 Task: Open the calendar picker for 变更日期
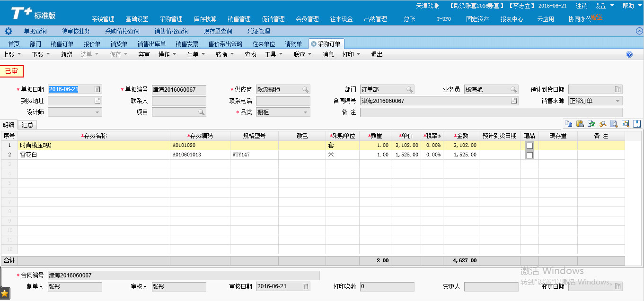[x=618, y=286]
